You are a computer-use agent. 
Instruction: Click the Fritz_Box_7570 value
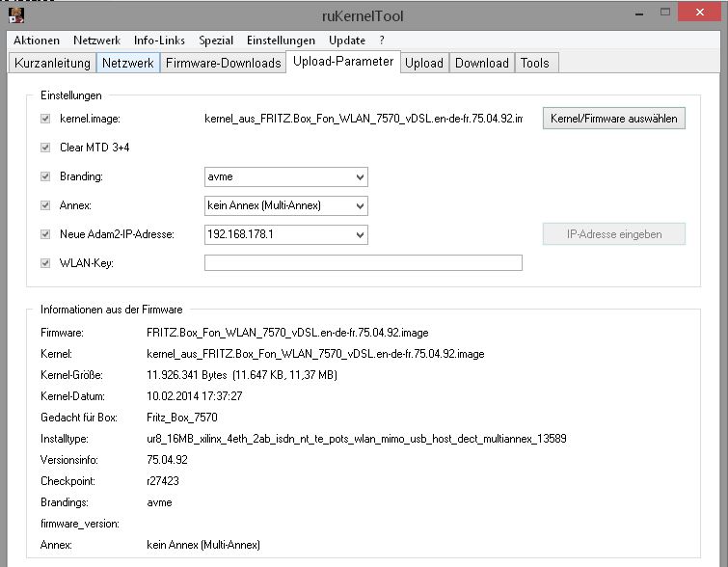tap(182, 417)
